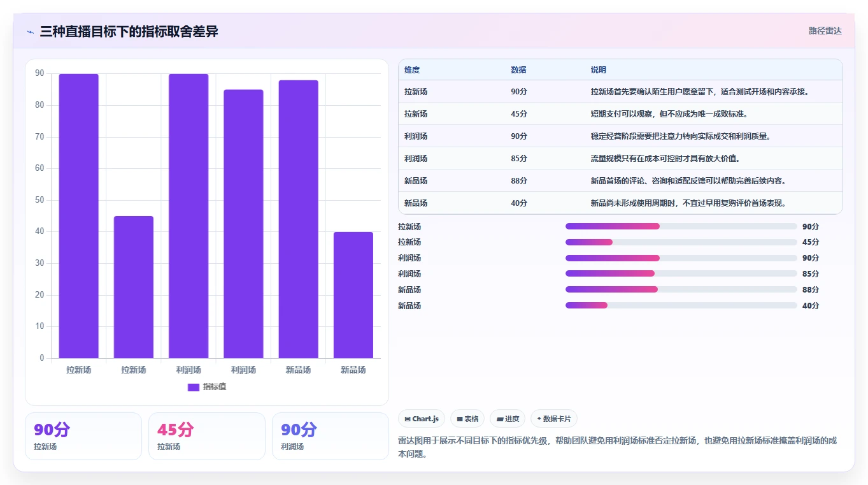Click the y-axis label 50
Screen dimensions: 868x485
tap(39, 200)
